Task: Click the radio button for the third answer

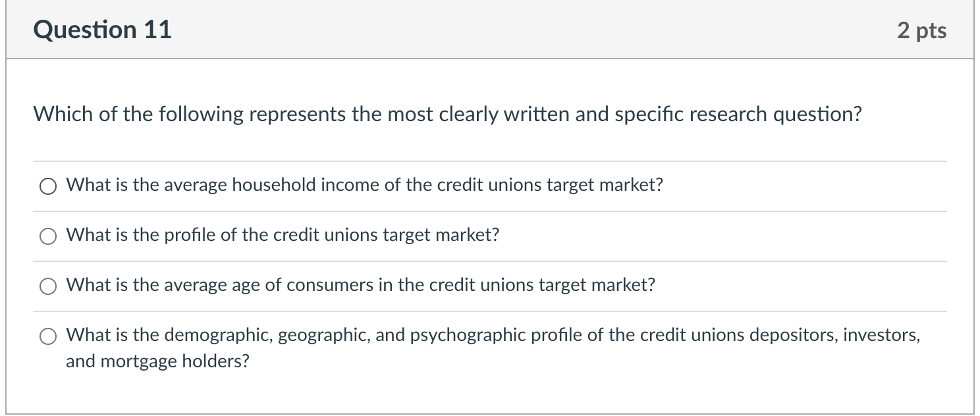Action: 47,286
